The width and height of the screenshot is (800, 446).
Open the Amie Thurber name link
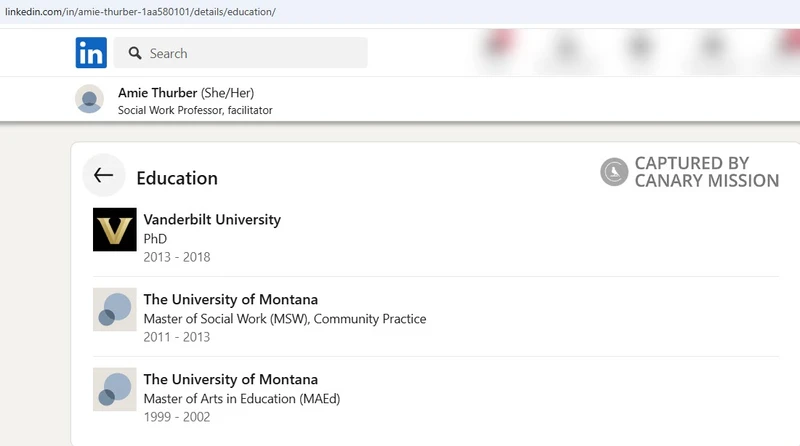click(x=158, y=93)
